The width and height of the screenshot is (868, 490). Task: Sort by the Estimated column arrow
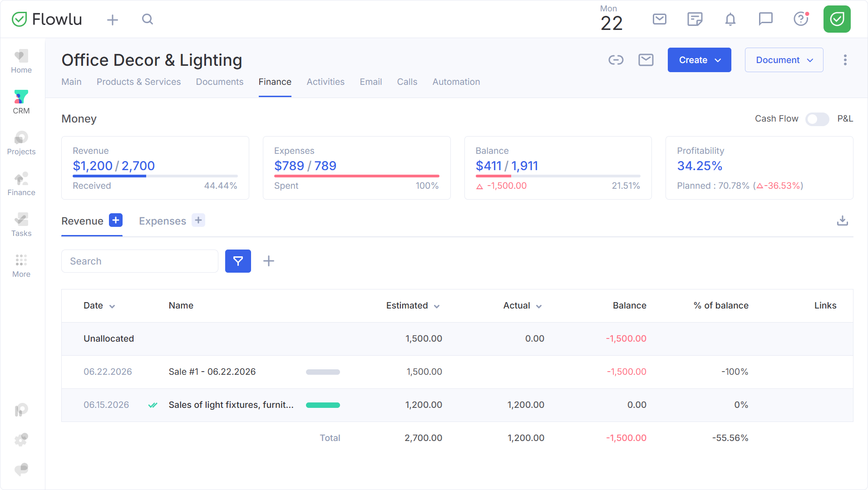coord(437,306)
